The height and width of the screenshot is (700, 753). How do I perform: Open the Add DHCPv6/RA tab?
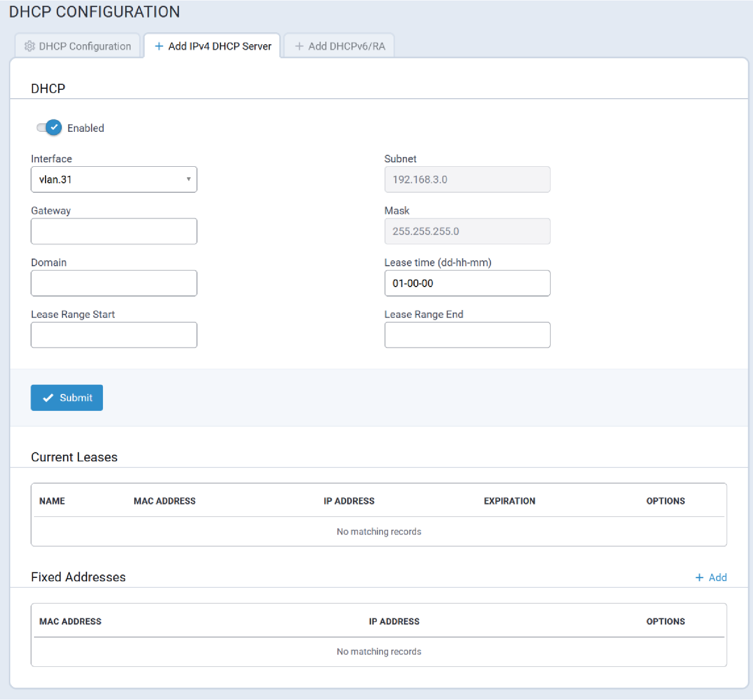click(x=339, y=46)
